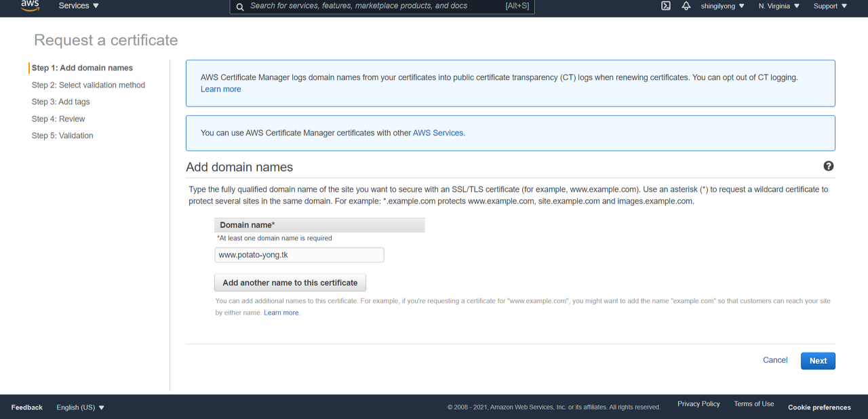This screenshot has height=419, width=868.
Task: Click the Request a certificate heading
Action: click(x=106, y=40)
